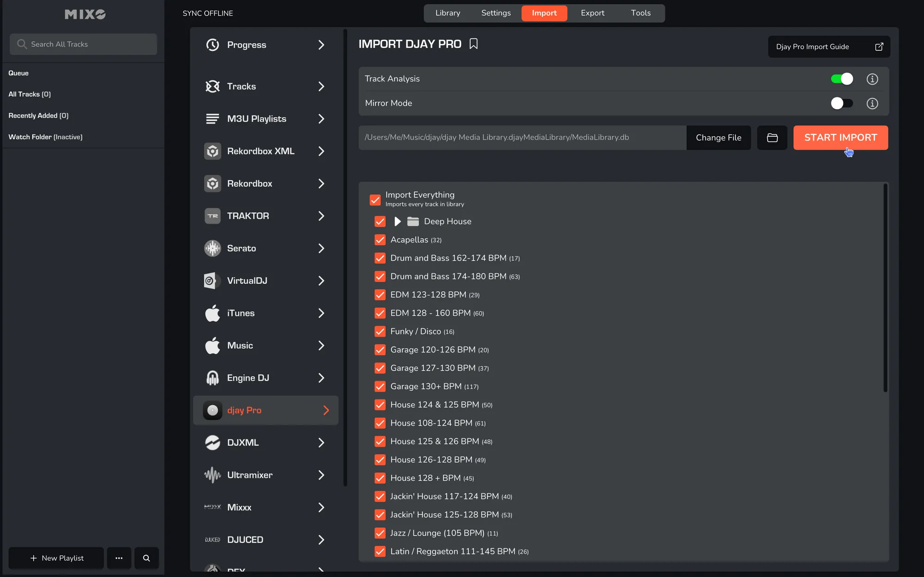Open file location with folder icon

tap(772, 138)
